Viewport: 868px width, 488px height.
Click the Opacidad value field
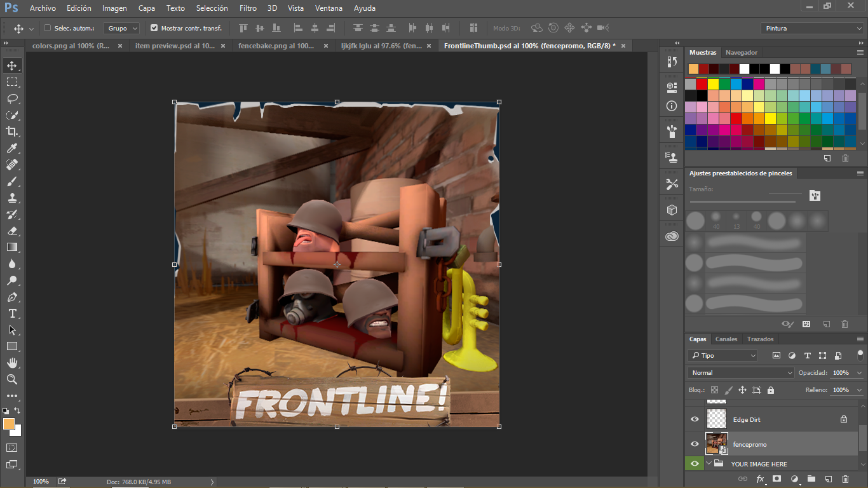(841, 373)
